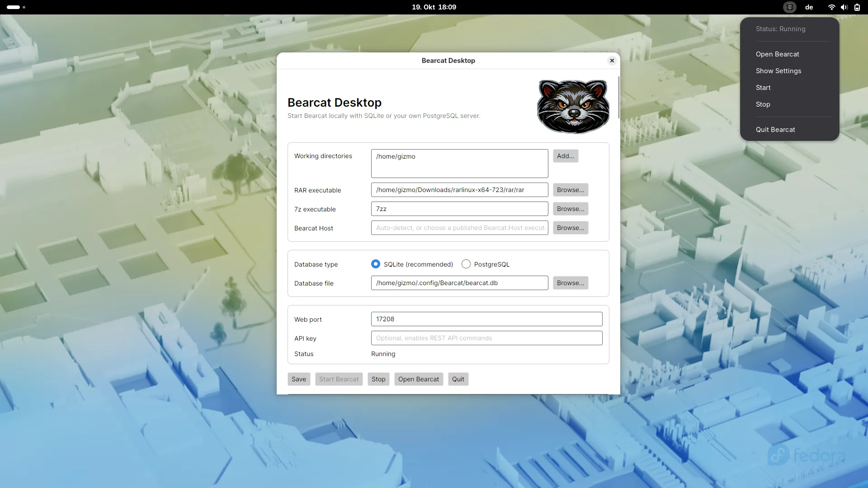
Task: Click the SQLite/PostgreSQL subtitle text
Action: (x=384, y=116)
